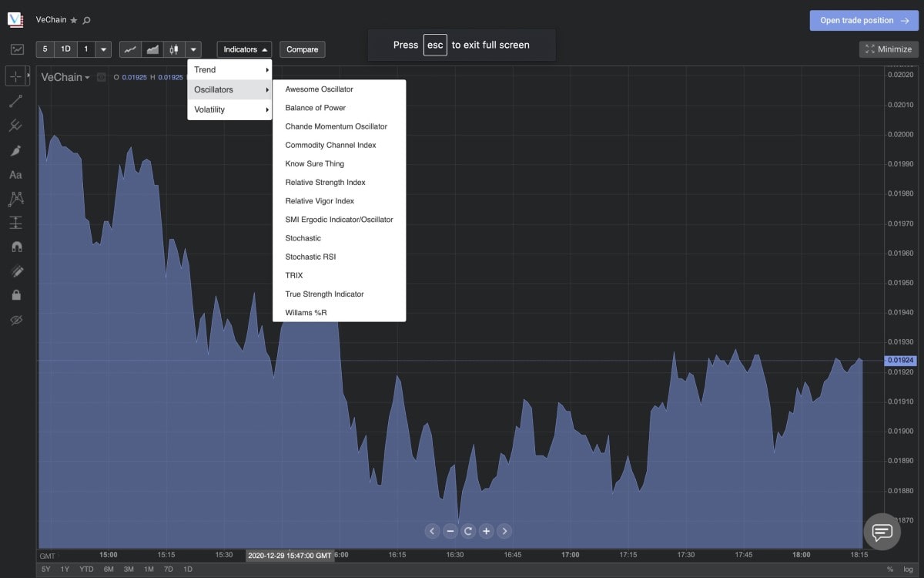Select the 1D interval button
924x578 pixels.
[65, 49]
